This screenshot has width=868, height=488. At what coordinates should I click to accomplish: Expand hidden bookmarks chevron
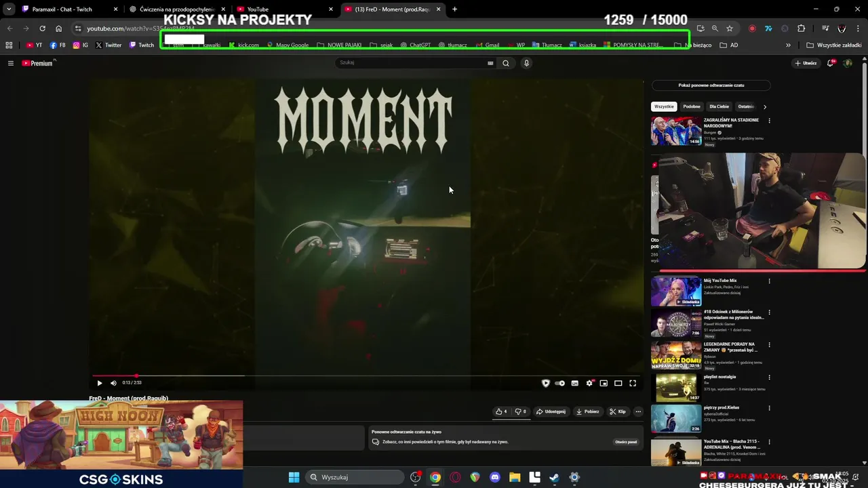[788, 45]
